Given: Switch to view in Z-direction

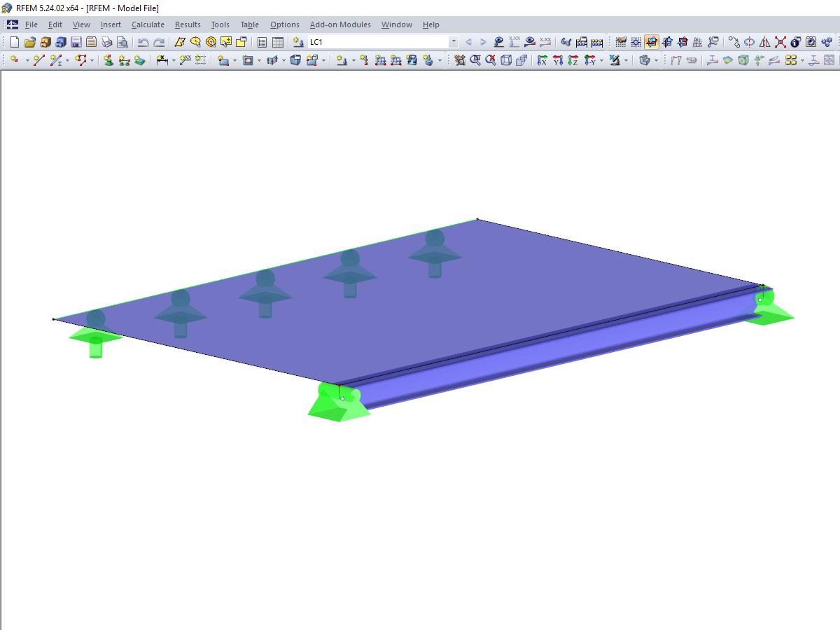Looking at the screenshot, I should click(573, 60).
